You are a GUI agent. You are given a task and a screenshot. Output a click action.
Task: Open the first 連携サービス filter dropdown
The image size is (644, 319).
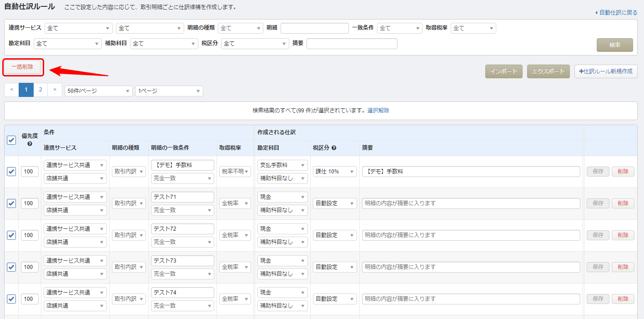coord(79,28)
